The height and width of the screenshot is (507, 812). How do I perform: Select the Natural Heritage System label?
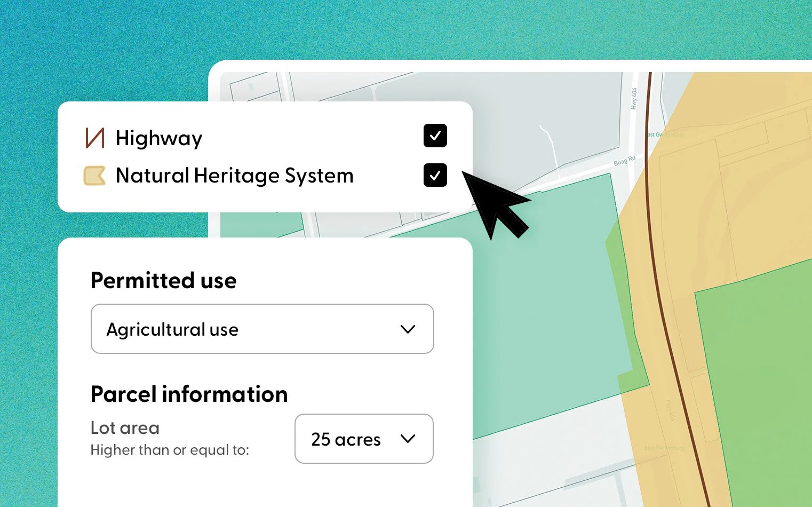[x=235, y=176]
